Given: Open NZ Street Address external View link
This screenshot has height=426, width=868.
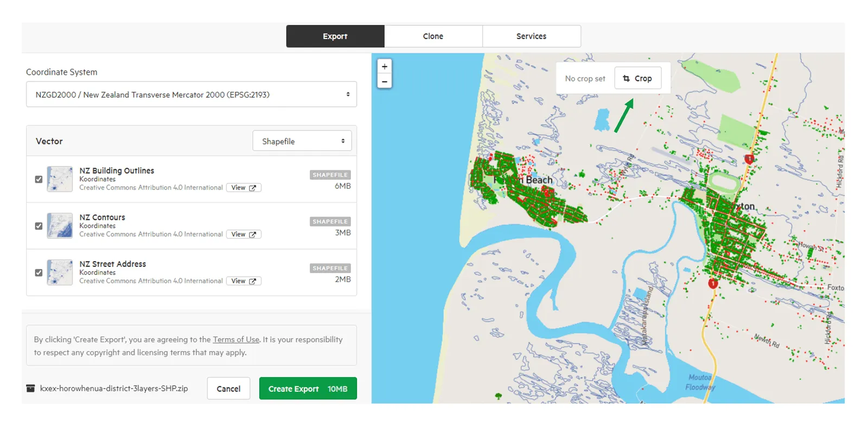Looking at the screenshot, I should tap(244, 281).
